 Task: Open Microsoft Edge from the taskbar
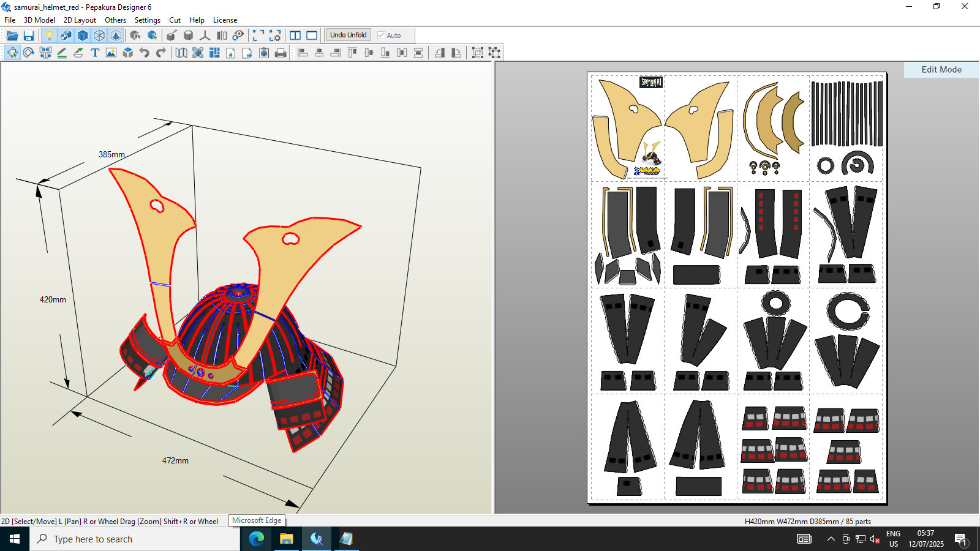point(257,539)
